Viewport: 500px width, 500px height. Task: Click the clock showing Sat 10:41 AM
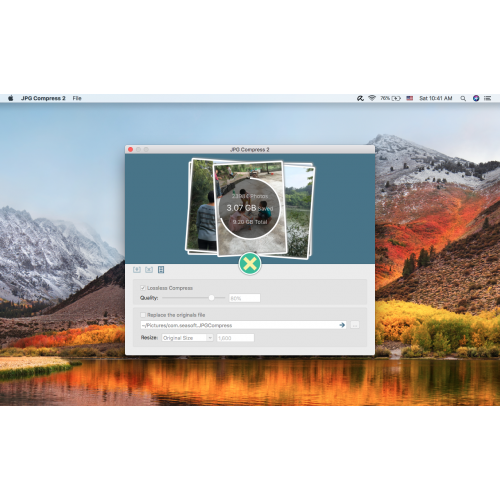(x=436, y=98)
